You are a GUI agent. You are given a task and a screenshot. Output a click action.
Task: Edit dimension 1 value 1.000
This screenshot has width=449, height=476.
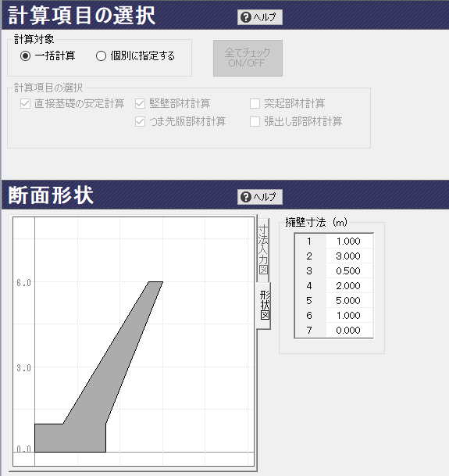(x=349, y=241)
